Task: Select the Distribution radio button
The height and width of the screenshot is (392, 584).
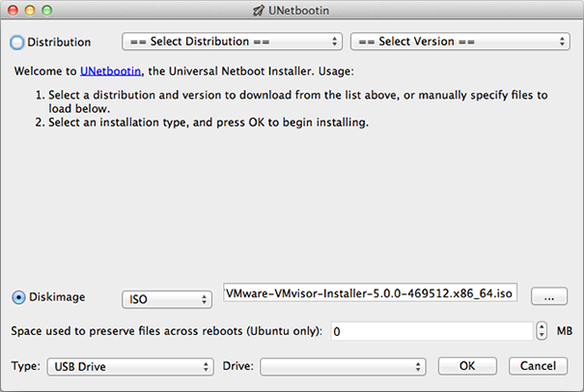Action: click(17, 42)
